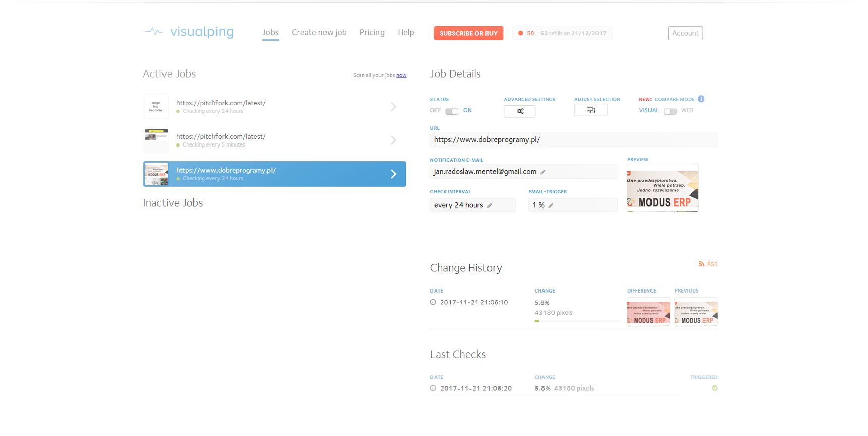868x436 pixels.
Task: Click the 5 minutes pitchfork job thumbnail
Action: (156, 140)
